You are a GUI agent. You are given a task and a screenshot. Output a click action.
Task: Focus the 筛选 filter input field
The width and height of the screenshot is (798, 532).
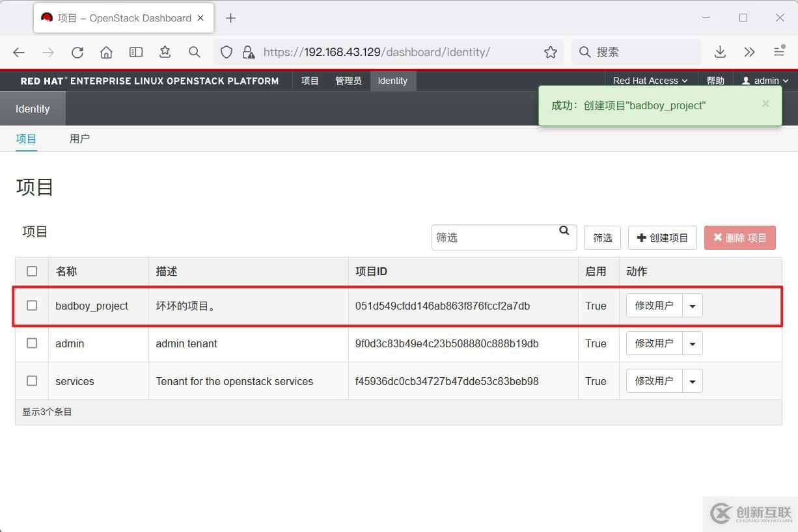(495, 237)
